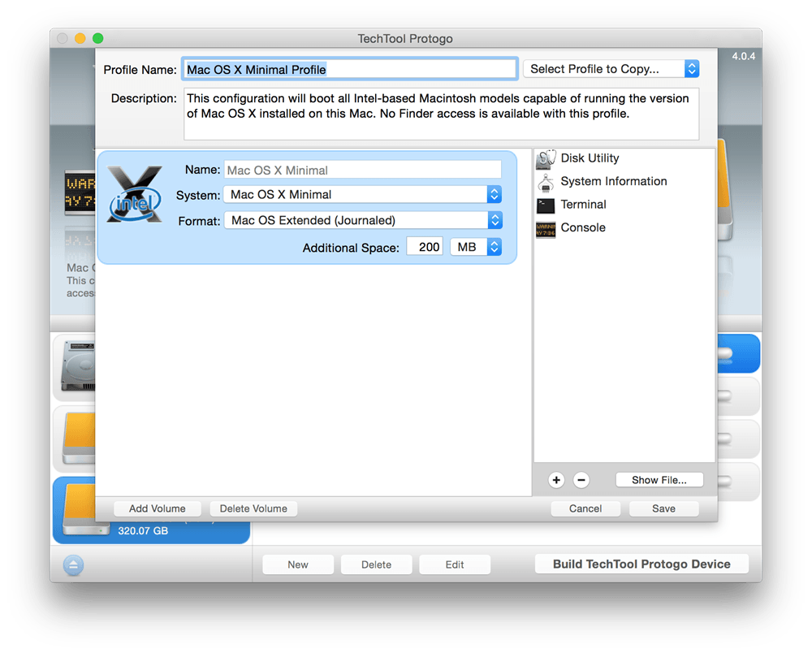This screenshot has height=653, width=812.
Task: Open the System dropdown showing Mac OS X Minimal
Action: [x=362, y=195]
